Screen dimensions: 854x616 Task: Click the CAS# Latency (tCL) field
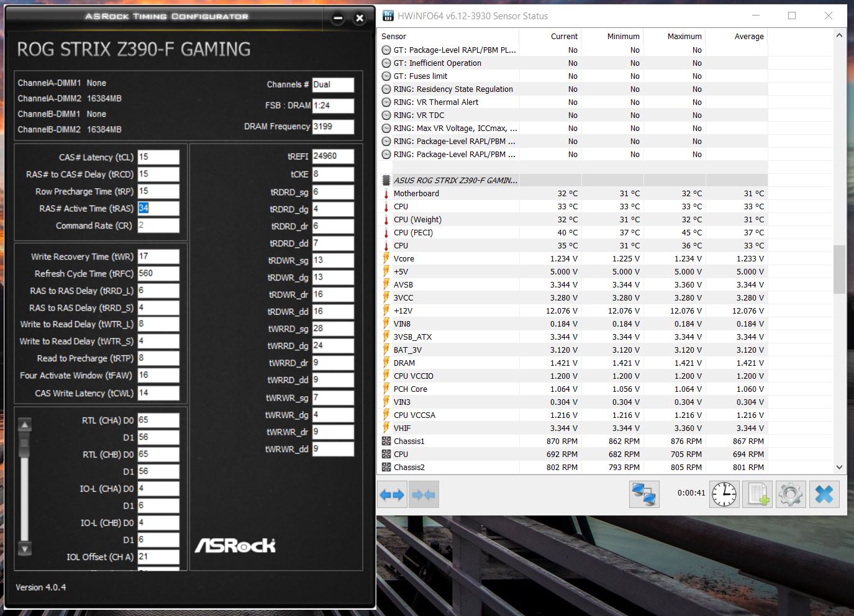coord(158,157)
